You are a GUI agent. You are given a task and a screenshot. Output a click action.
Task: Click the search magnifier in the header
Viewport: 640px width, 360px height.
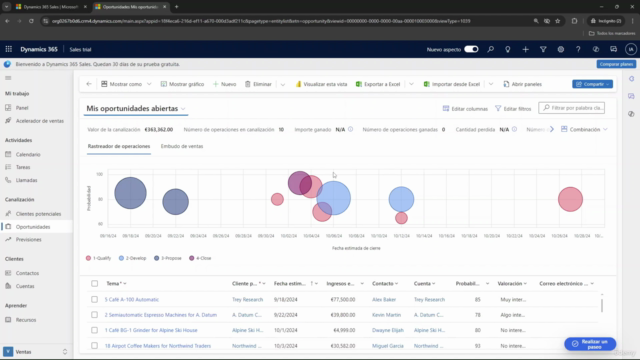pyautogui.click(x=491, y=49)
